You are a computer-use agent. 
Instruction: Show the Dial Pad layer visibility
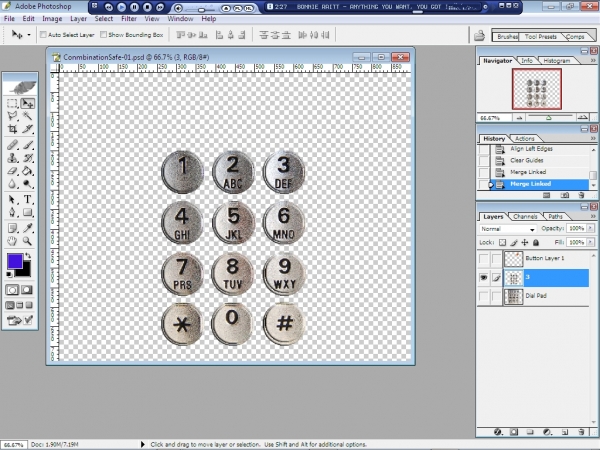tap(484, 296)
